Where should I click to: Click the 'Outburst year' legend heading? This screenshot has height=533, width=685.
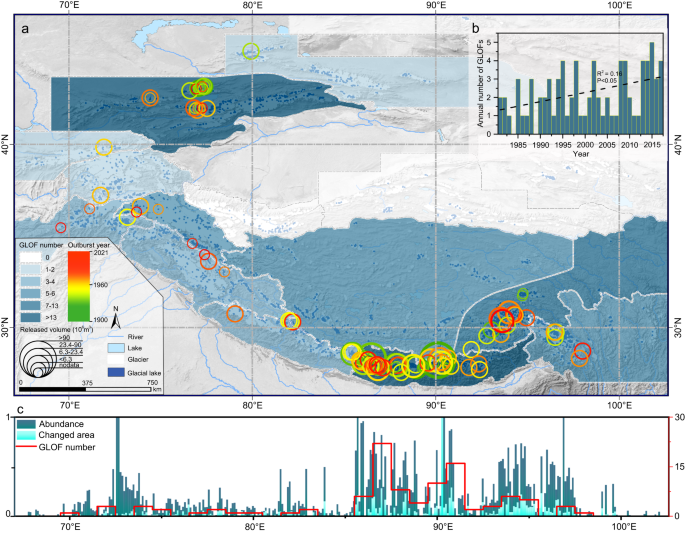pos(89,246)
